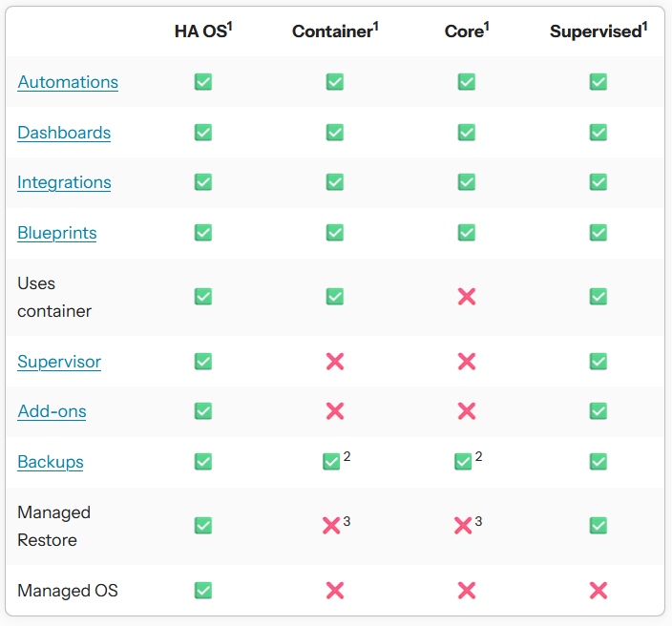Open the Add-ons link
The image size is (672, 626).
tap(52, 411)
